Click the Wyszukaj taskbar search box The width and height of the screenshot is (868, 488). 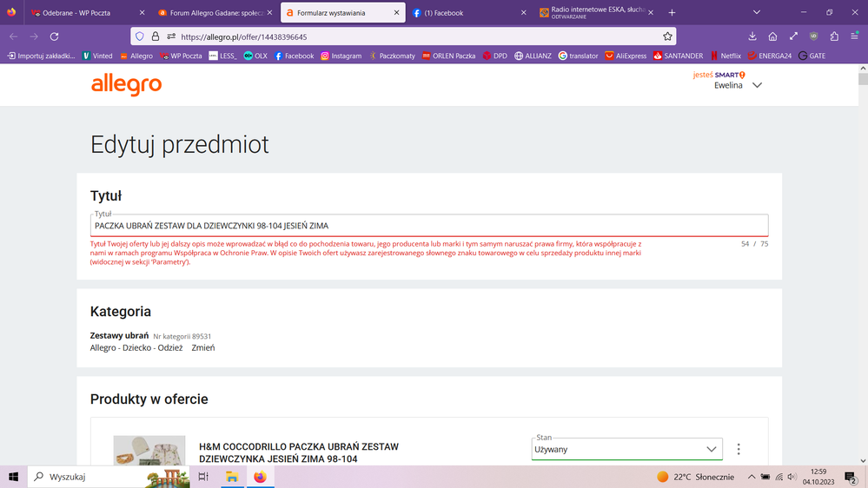109,477
